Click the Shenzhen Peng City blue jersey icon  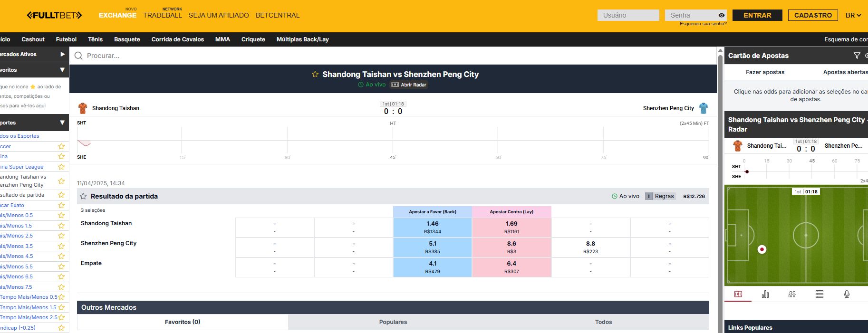coord(704,108)
